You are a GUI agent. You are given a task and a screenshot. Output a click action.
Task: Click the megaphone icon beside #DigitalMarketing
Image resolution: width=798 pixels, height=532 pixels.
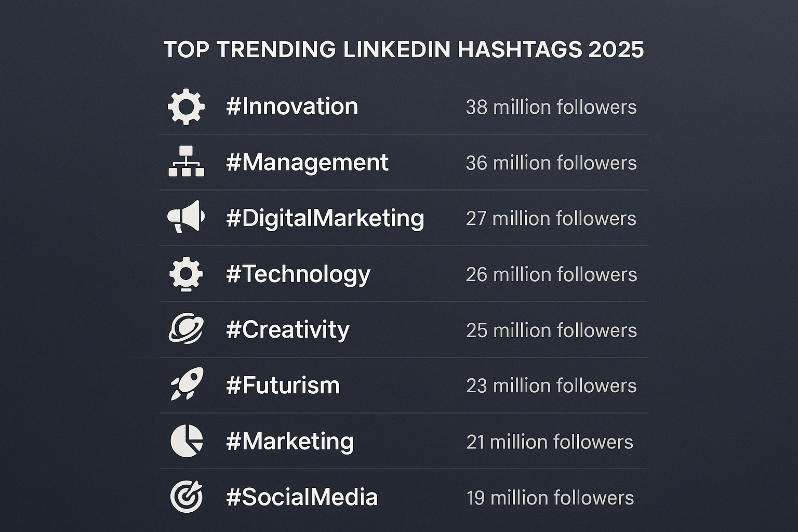point(186,216)
